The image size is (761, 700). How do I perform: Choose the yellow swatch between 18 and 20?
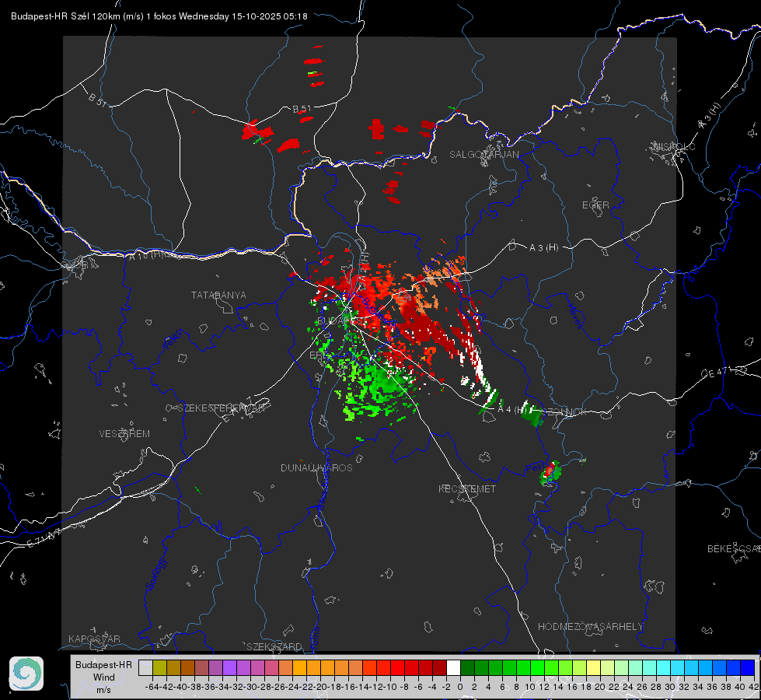[594, 667]
